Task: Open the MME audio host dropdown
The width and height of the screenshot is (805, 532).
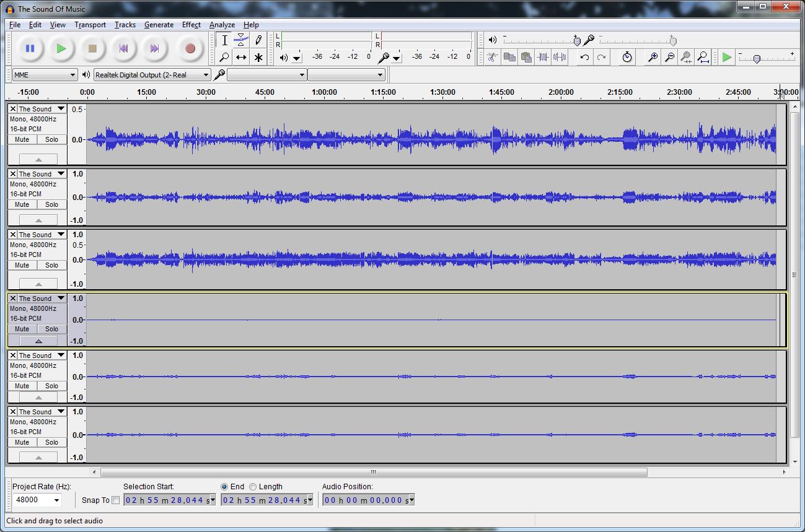Action: [45, 75]
